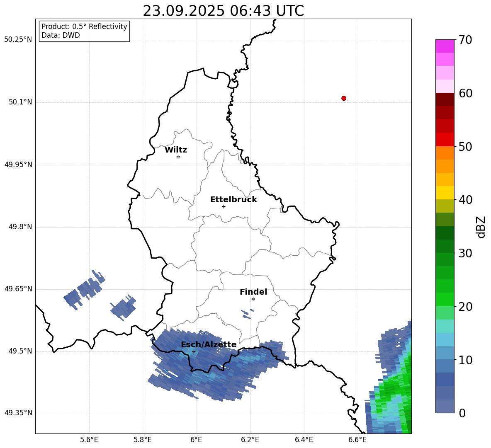Click the Ettelbruck station cross marker
The image size is (491, 448).
click(x=224, y=206)
